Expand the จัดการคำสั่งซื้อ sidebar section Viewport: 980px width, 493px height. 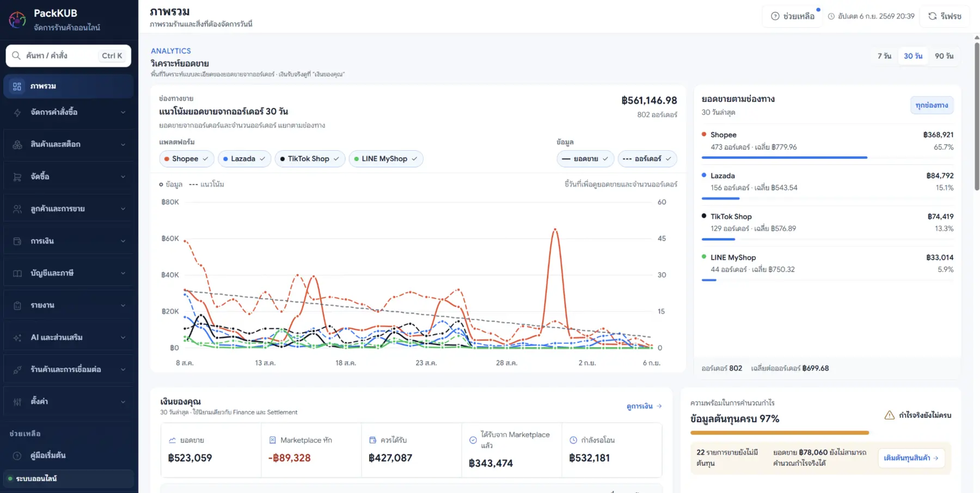coord(69,112)
